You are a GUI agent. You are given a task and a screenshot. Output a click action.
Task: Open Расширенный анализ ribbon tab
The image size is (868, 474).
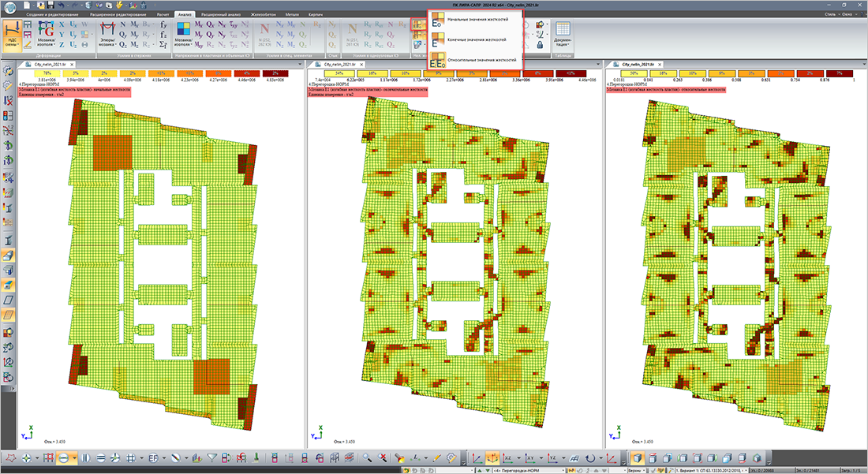220,14
